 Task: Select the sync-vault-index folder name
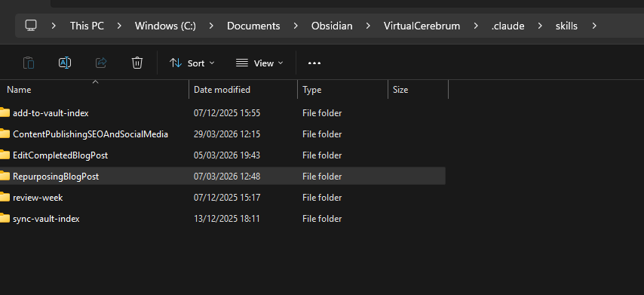[46, 219]
